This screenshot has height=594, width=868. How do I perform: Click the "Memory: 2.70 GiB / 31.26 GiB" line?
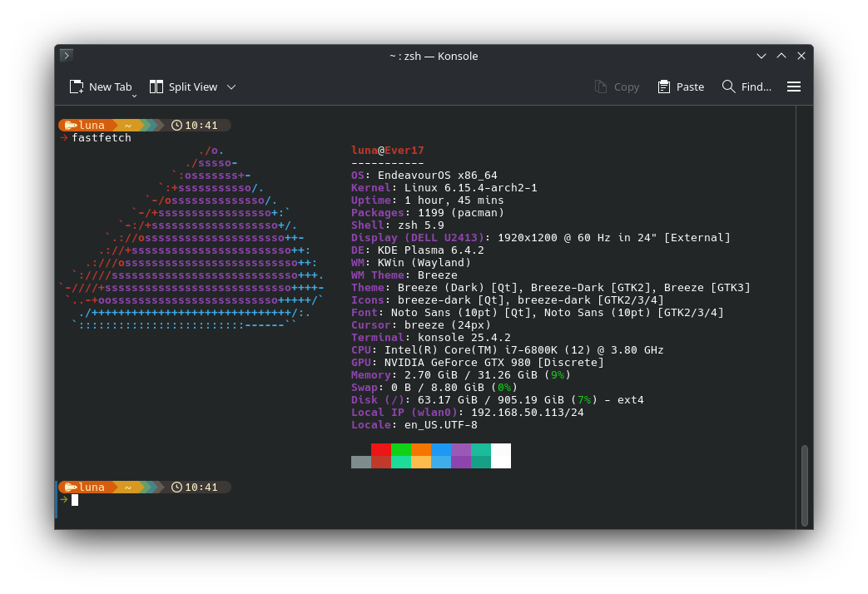[460, 374]
